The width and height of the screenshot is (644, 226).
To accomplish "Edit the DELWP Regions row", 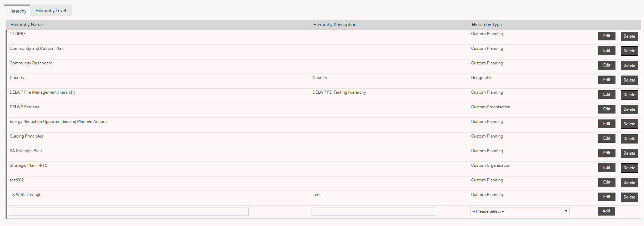I will coord(607,109).
